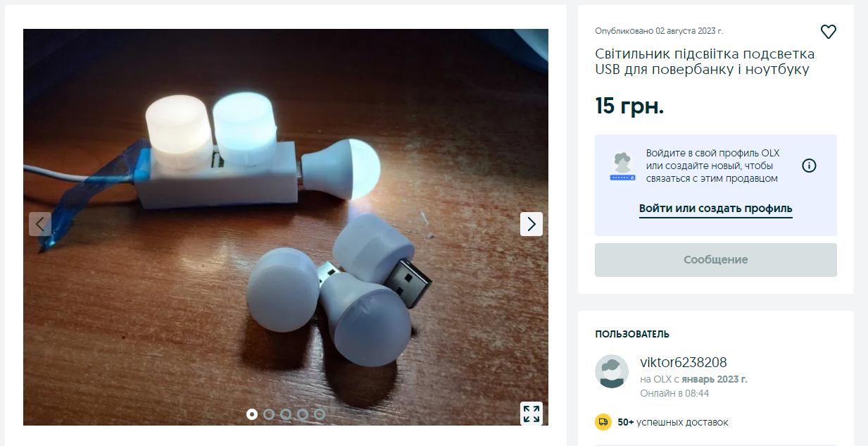
Task: Click the 'Сообщение' button
Action: point(716,260)
